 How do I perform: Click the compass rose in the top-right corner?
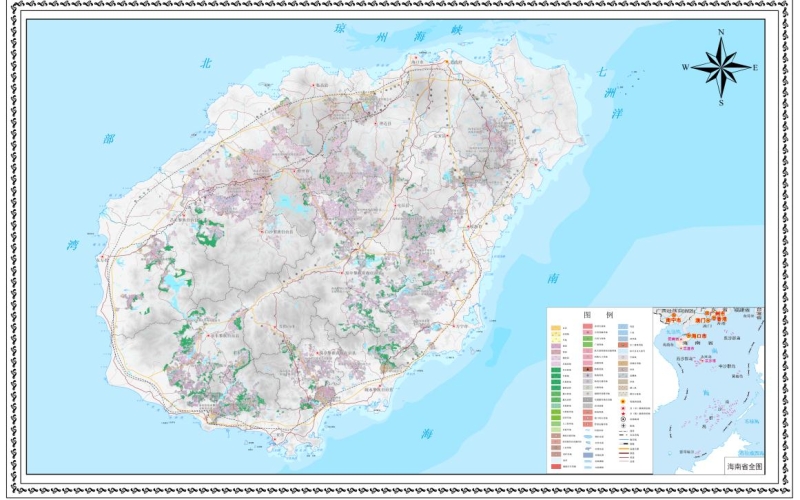click(x=721, y=67)
